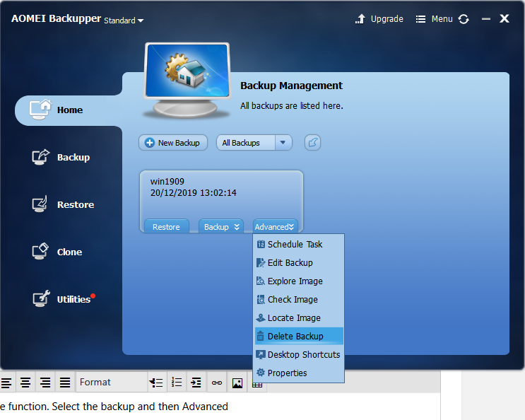Select the 20/12/2019 13:02:14 backup timestamp

193,193
